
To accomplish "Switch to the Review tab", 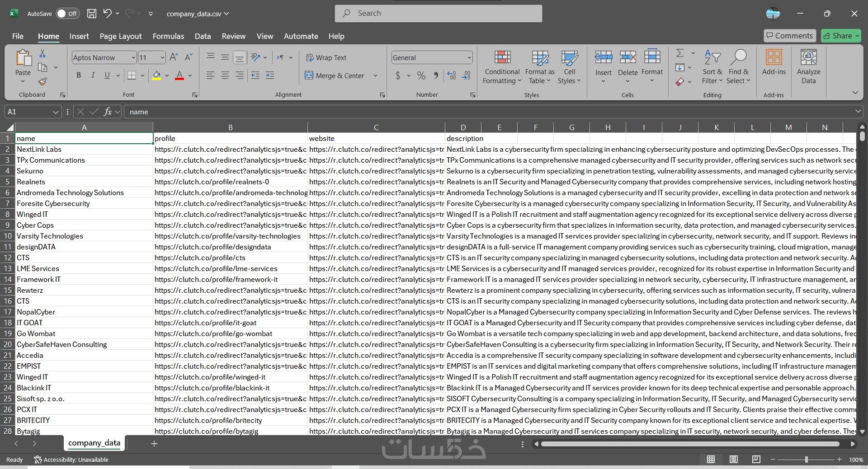I will 234,36.
